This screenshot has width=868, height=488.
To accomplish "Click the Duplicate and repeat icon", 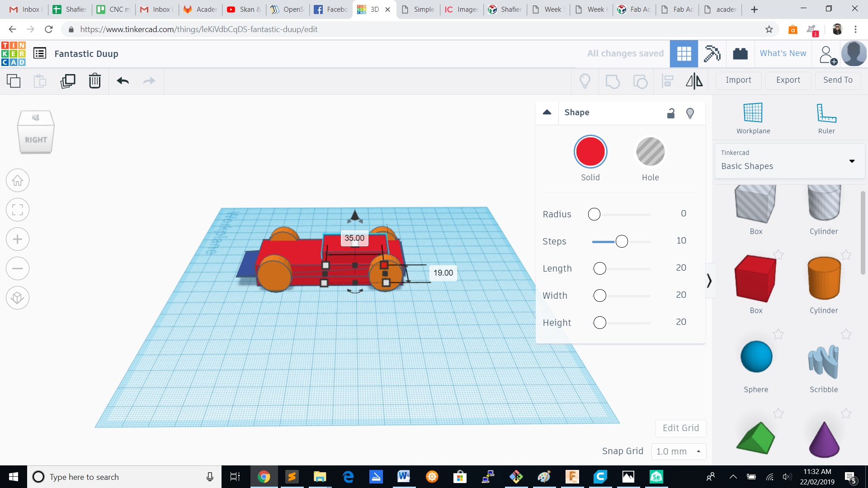I will [x=68, y=81].
